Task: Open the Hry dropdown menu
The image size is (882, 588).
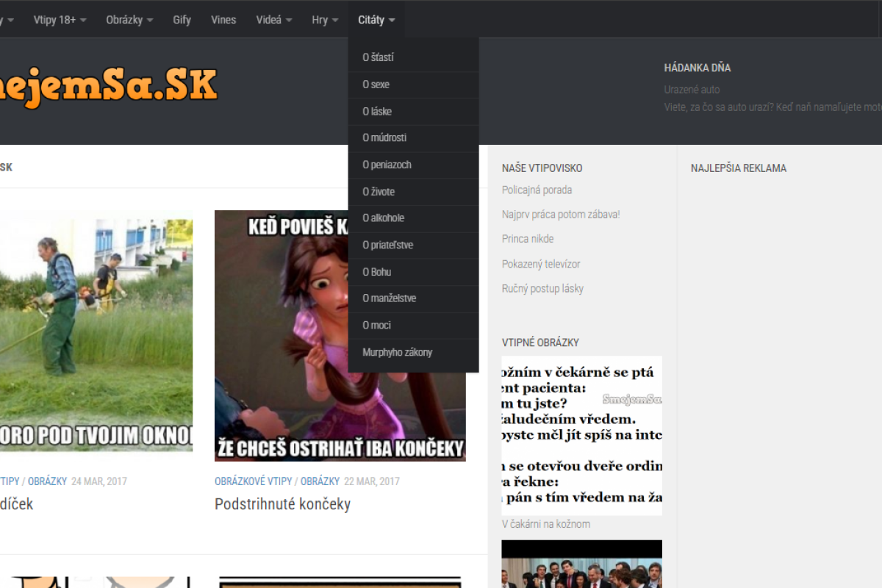Action: click(x=325, y=20)
